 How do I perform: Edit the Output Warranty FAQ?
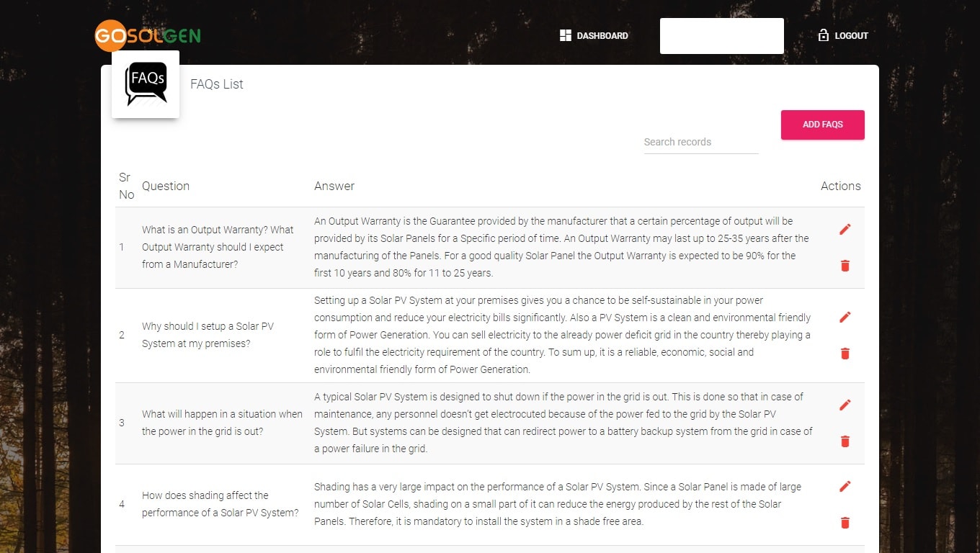pos(845,229)
